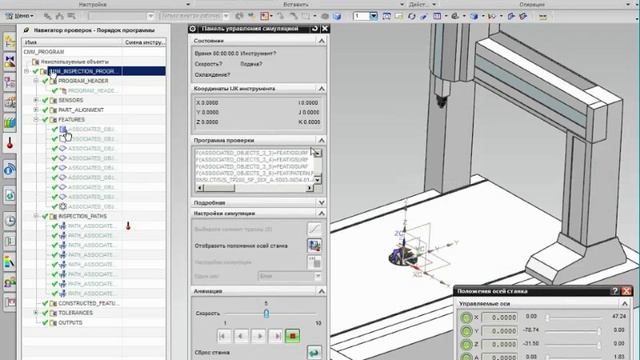Open the Настройка toolbar group
The image size is (640, 360).
[93, 4]
